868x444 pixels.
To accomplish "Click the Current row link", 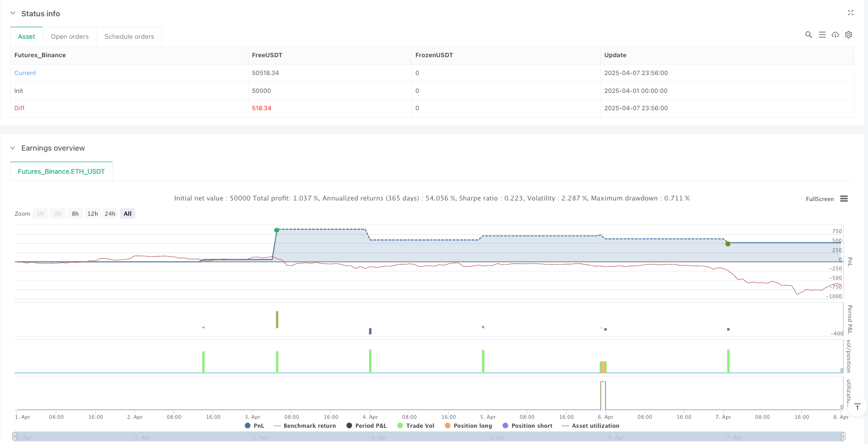I will 25,73.
